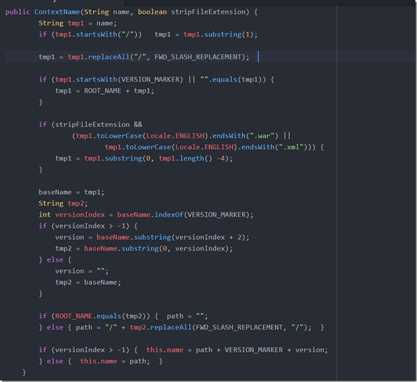Click 'substring(0, versionIndex)' in the tmp2 line
The height and width of the screenshot is (382, 417).
[x=175, y=249]
